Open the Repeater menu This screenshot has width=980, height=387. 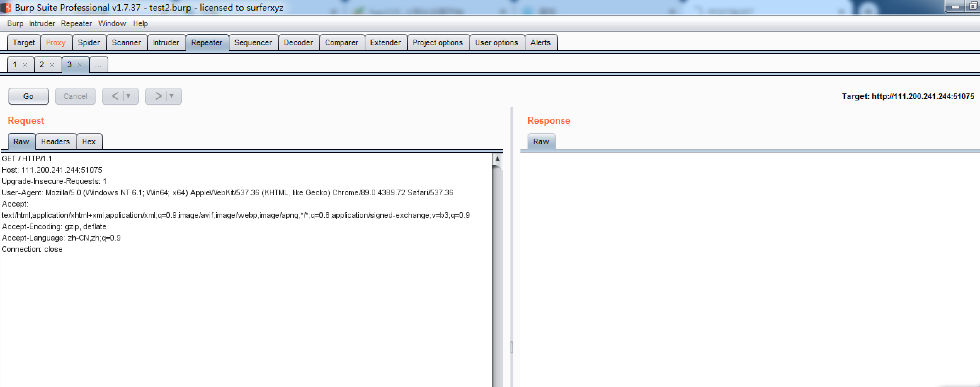pyautogui.click(x=76, y=23)
